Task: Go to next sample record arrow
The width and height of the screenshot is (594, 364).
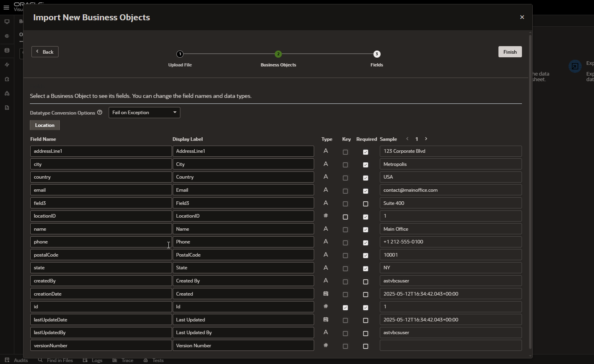Action: (x=426, y=139)
